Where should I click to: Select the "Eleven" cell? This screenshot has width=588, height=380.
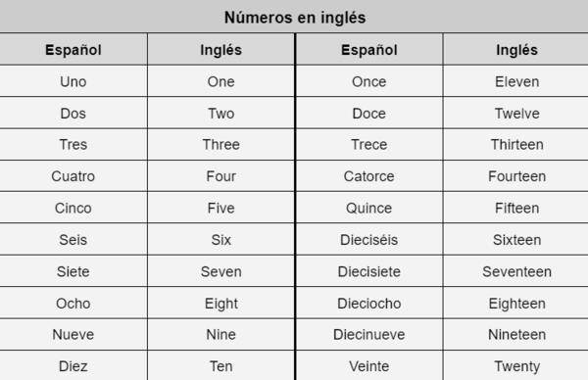point(516,81)
